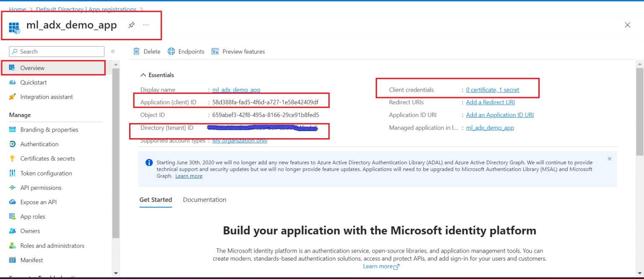Viewport: 644px width, 279px height.
Task: Dismiss the ADAL info banner
Action: [610, 159]
